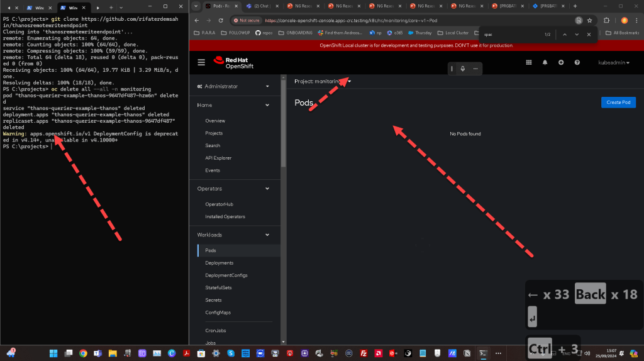644x361 pixels.
Task: Open API Explorer under Home
Action: point(218,158)
